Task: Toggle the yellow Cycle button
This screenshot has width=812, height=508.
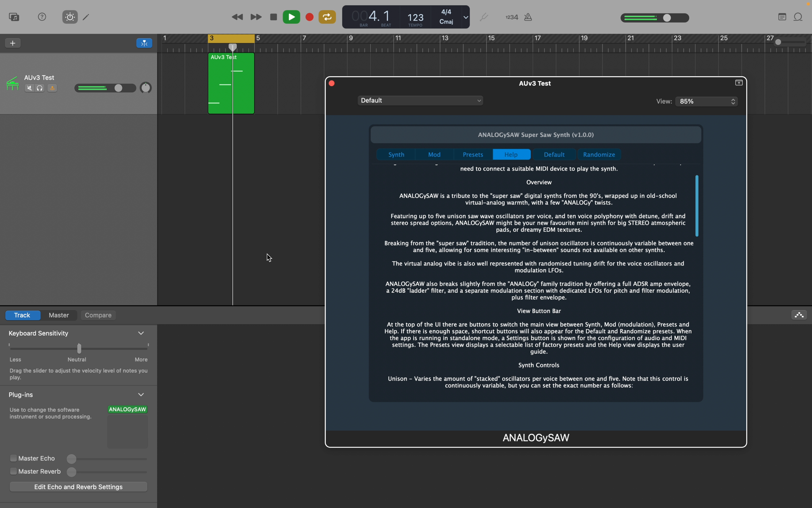Action: [x=327, y=17]
